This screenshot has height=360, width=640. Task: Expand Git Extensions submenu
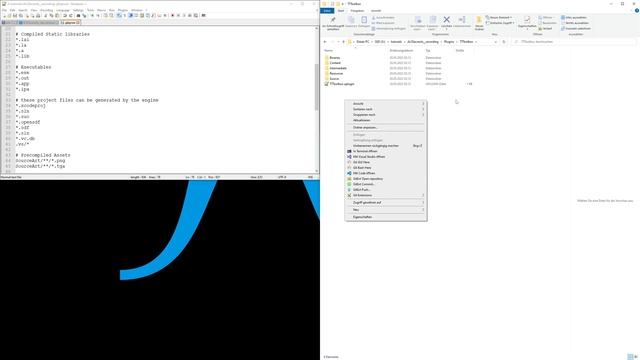pyautogui.click(x=385, y=195)
